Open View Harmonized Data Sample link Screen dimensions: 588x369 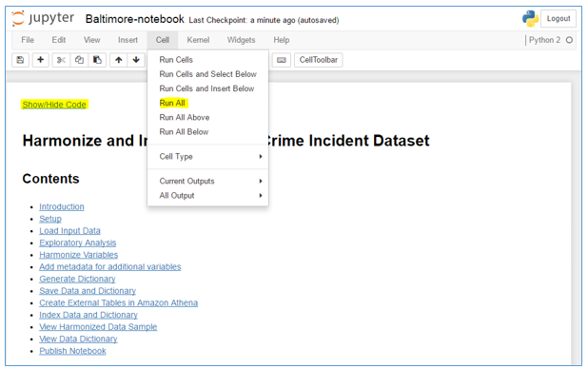[98, 326]
